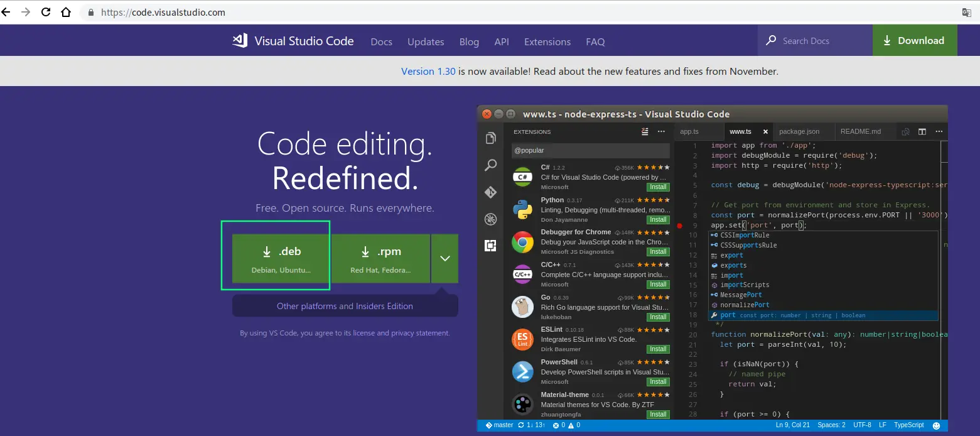Install the Material-theme extension
Viewport: 980px width, 436px height.
point(658,415)
